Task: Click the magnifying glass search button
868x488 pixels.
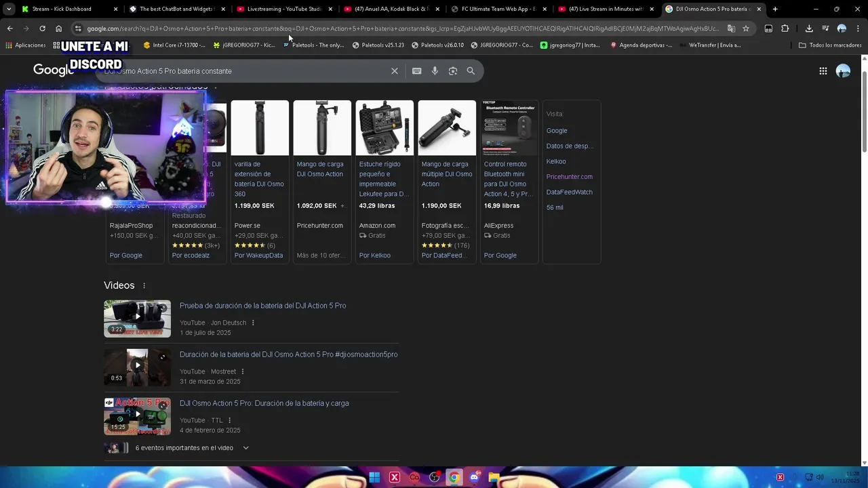Action: coord(471,71)
